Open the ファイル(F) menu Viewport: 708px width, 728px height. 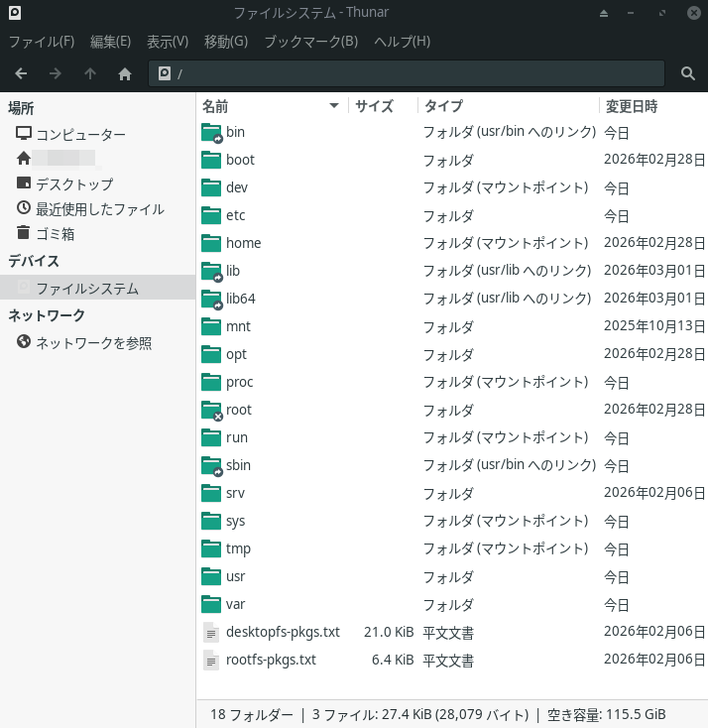point(42,42)
